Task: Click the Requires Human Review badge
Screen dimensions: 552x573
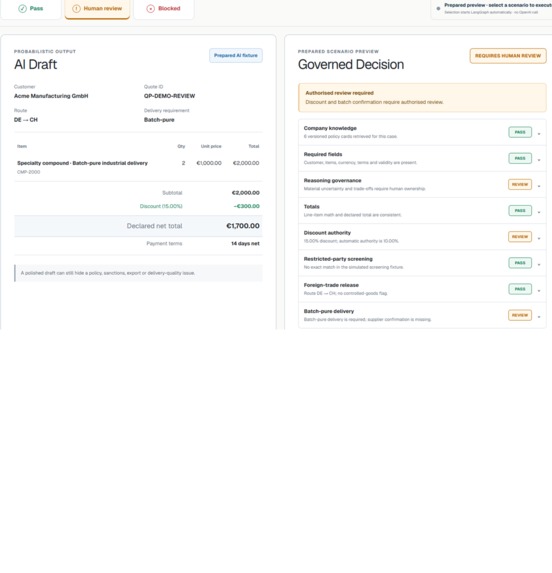Action: [508, 56]
